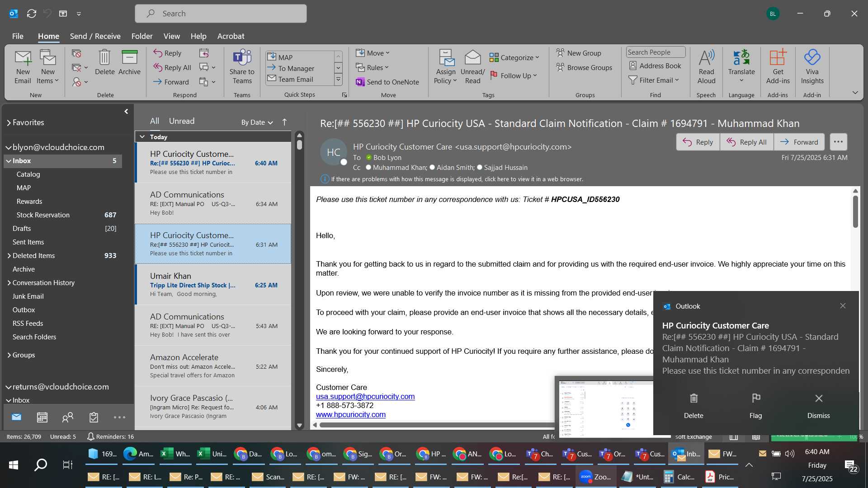Switch to the Acrobat tab
Screen dimensions: 868x488
point(231,36)
